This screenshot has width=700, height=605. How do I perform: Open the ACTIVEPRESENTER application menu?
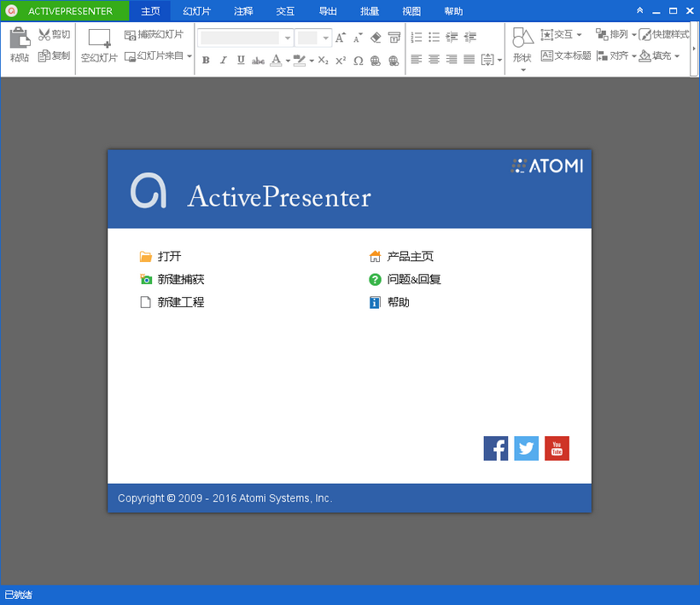[x=65, y=11]
